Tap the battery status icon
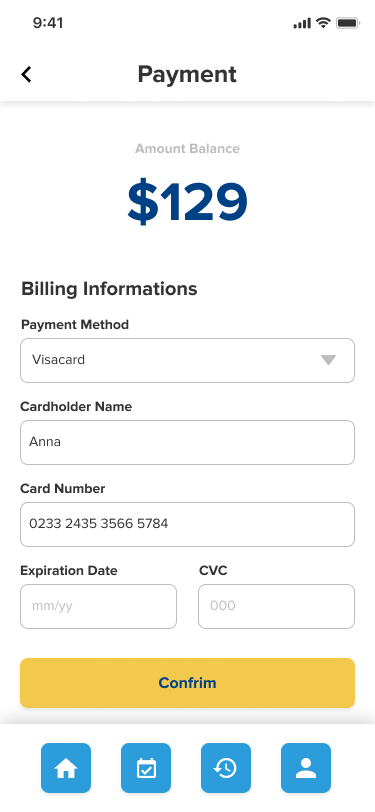This screenshot has height=812, width=375. pyautogui.click(x=348, y=23)
